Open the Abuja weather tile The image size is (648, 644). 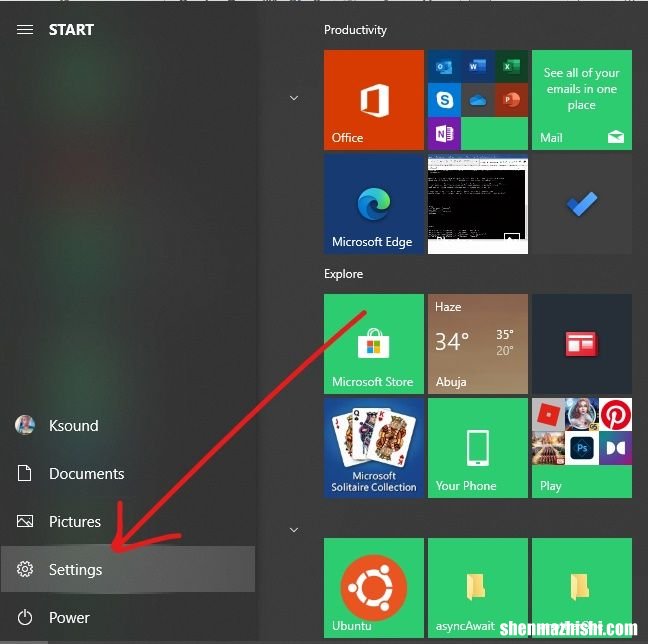click(x=477, y=344)
